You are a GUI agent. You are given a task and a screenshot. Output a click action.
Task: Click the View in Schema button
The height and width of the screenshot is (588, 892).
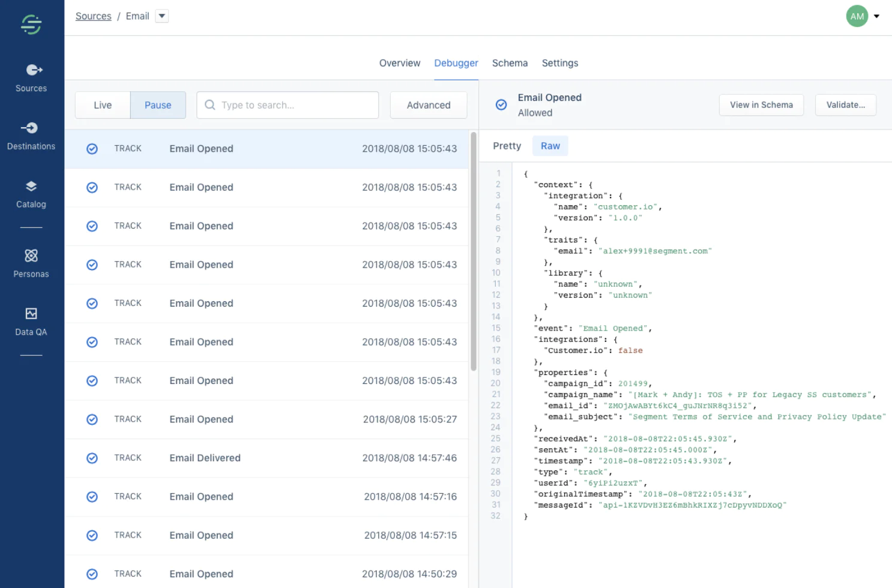[x=761, y=104]
